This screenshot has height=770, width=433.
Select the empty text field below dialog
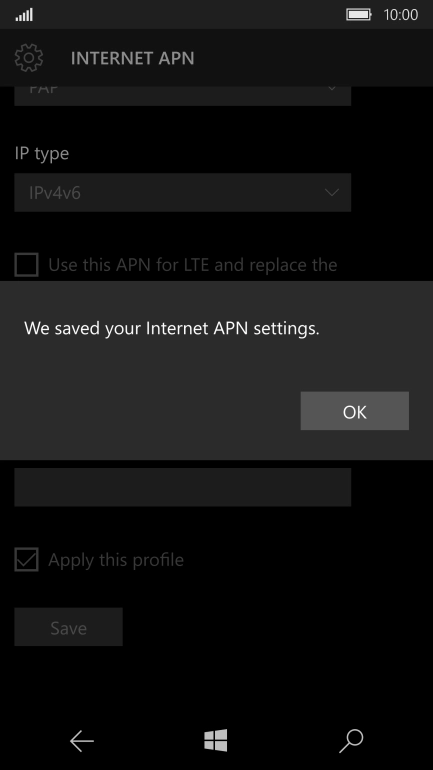(x=183, y=487)
